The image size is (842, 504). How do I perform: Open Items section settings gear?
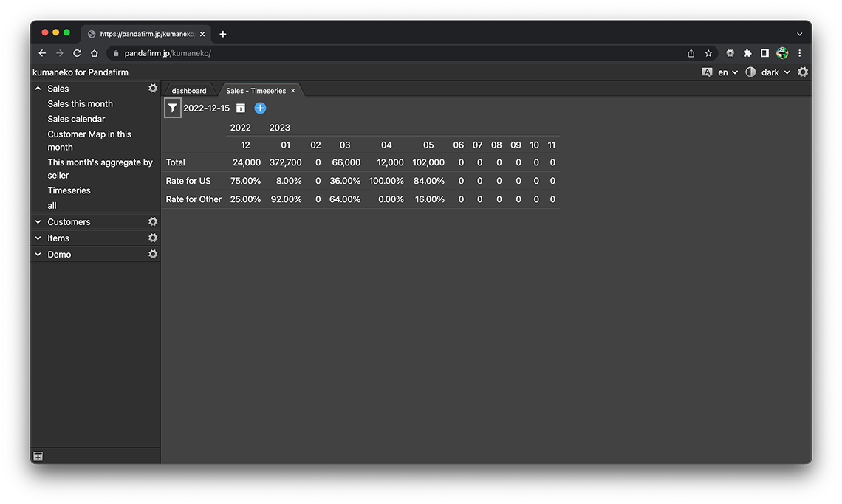click(153, 238)
